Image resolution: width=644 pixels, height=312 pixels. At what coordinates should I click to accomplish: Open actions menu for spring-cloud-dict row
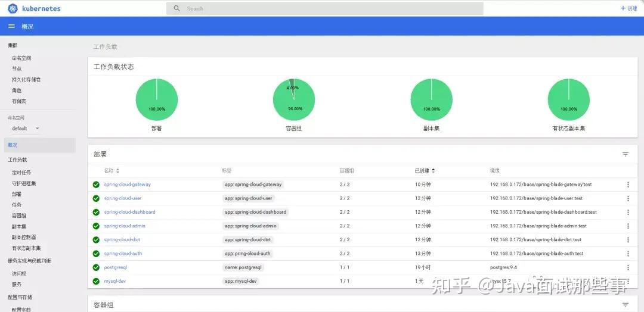tap(627, 240)
